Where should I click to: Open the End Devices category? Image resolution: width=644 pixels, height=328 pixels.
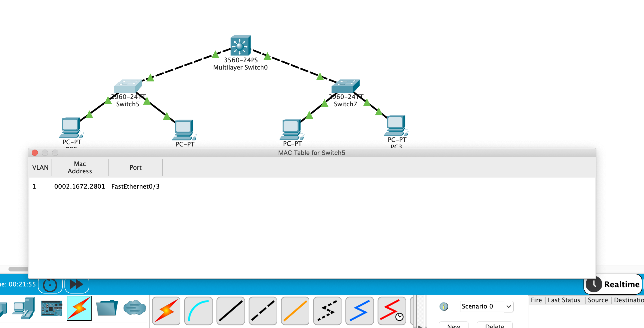click(24, 308)
